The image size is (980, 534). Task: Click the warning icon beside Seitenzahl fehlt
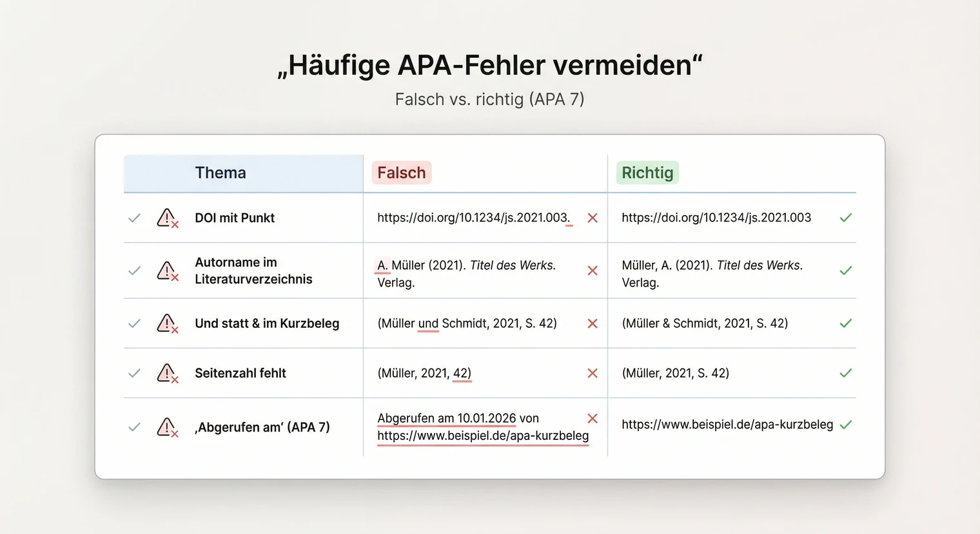[167, 373]
